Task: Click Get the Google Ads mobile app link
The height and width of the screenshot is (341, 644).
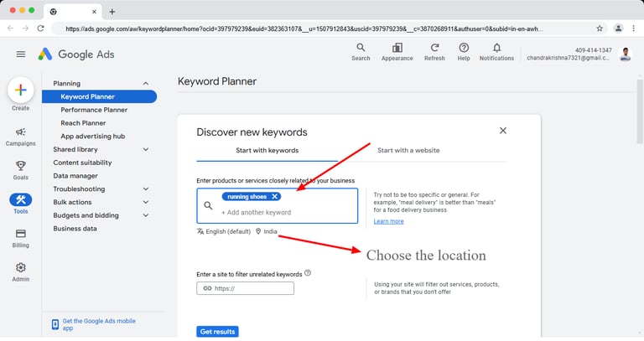Action: pyautogui.click(x=99, y=324)
